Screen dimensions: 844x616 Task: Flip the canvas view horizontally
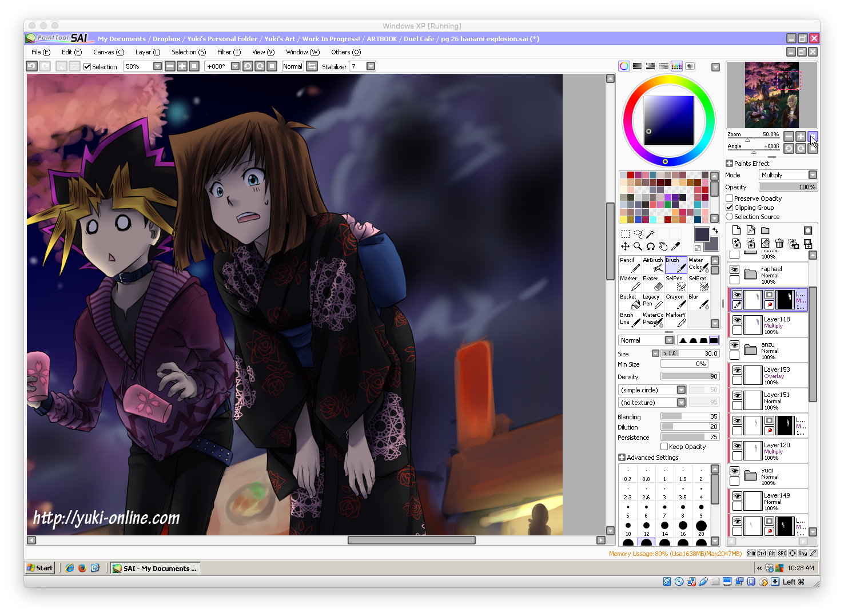312,66
